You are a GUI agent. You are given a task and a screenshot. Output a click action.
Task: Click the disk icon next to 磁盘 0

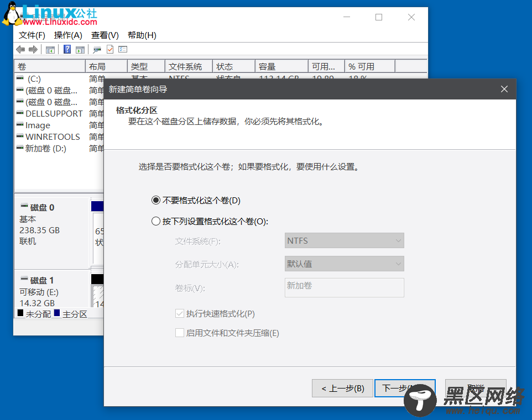coord(24,206)
